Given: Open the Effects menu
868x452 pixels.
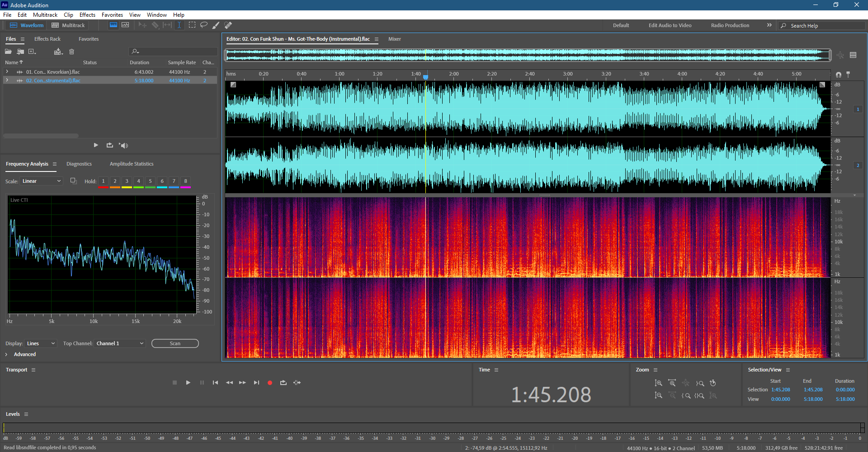Looking at the screenshot, I should (x=87, y=15).
